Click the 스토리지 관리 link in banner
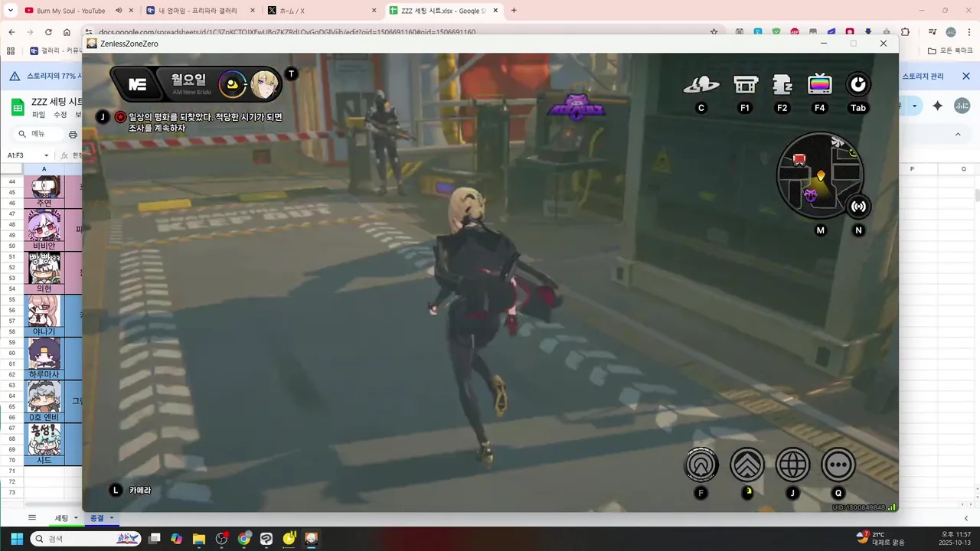 point(923,77)
